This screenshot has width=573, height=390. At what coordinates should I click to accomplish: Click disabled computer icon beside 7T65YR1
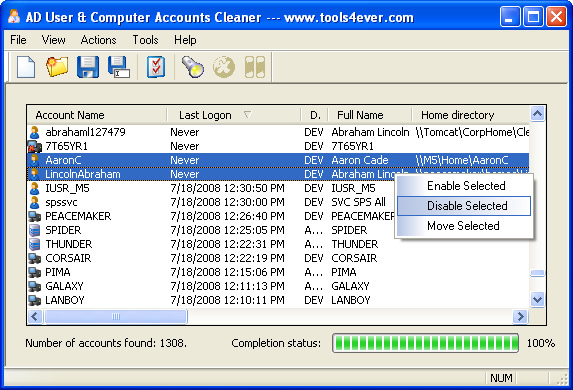click(35, 147)
